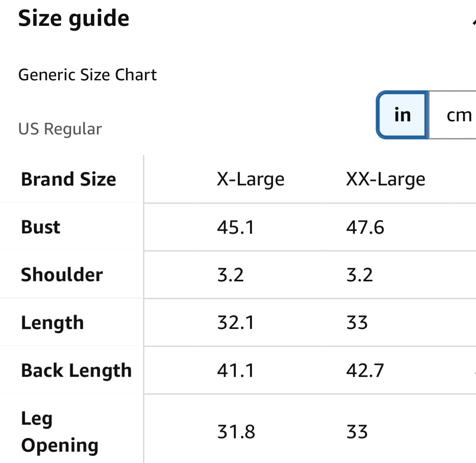476x463 pixels.
Task: Click the US Regular label
Action: pyautogui.click(x=60, y=129)
